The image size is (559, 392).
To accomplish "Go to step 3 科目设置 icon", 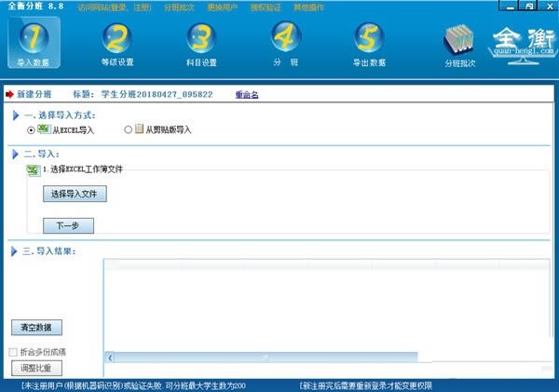I will click(200, 37).
